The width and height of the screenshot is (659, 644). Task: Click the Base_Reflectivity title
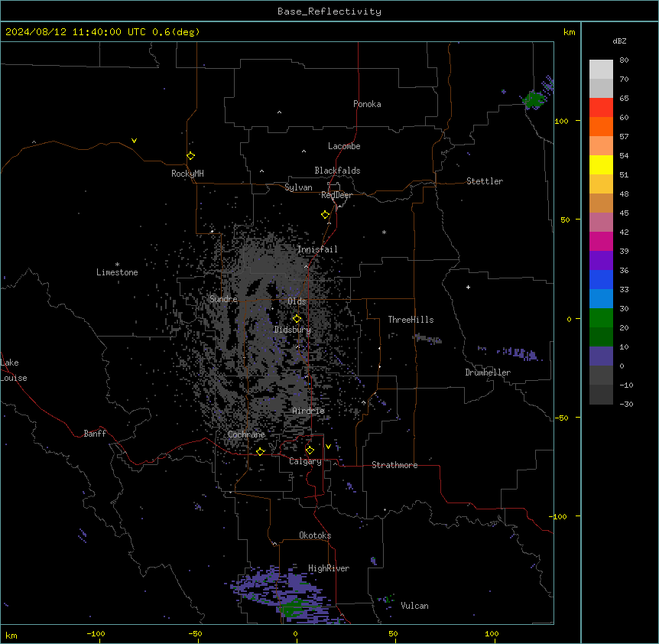tap(329, 11)
